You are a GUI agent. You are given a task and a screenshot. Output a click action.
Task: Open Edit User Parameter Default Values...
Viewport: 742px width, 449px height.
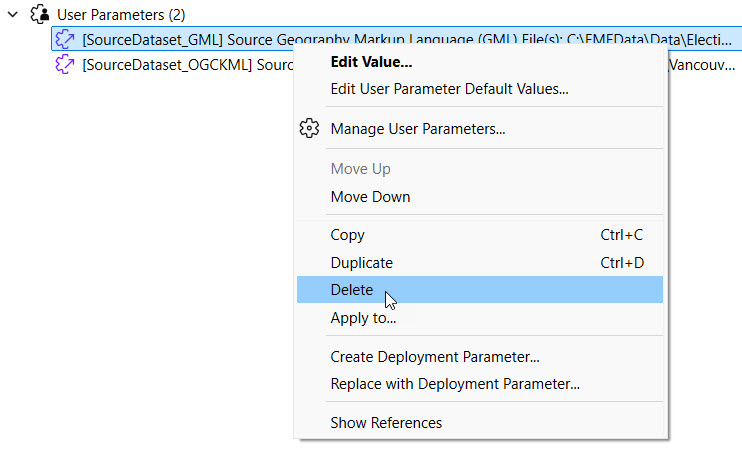click(449, 89)
